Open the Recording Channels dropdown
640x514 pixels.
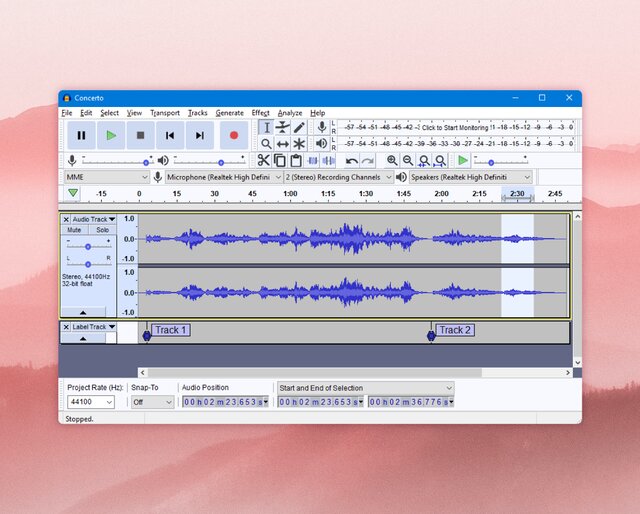click(x=338, y=177)
